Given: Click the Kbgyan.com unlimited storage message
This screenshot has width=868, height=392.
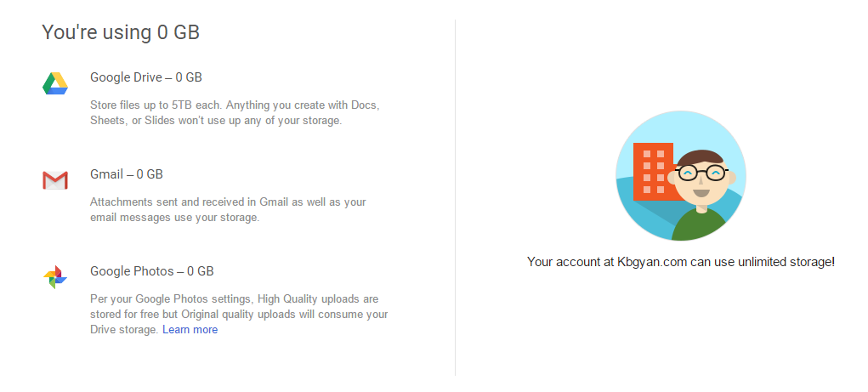Looking at the screenshot, I should (681, 262).
